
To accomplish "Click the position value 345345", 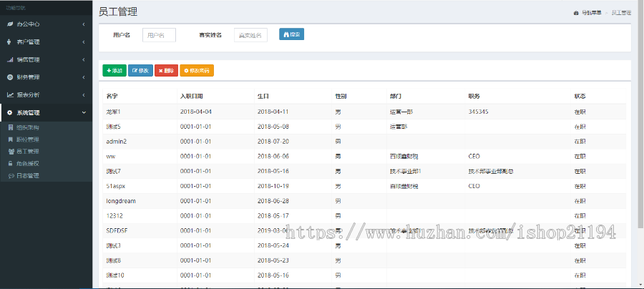I will tap(478, 112).
